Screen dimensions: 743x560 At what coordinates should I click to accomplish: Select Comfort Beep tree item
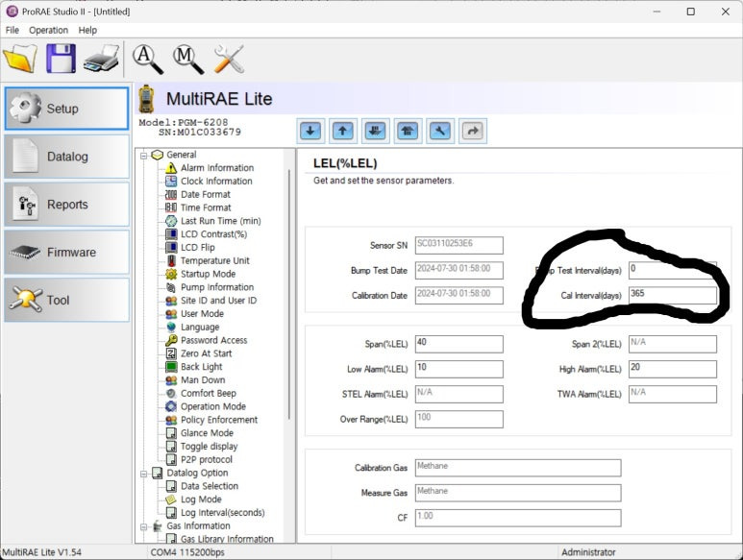click(208, 393)
